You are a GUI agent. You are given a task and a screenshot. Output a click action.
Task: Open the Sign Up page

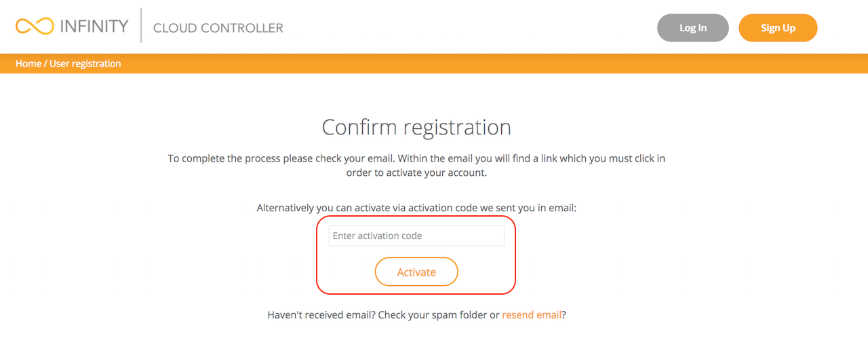[x=778, y=28]
